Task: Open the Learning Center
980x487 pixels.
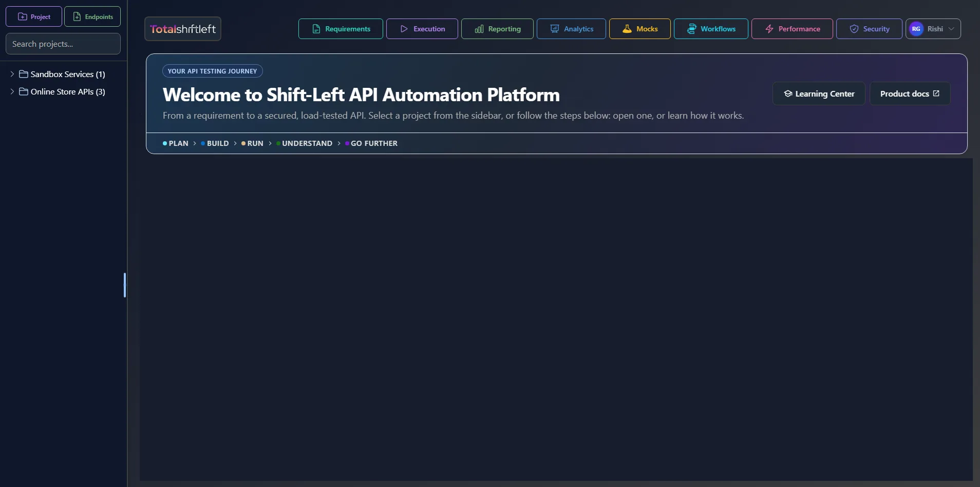Action: (x=819, y=93)
